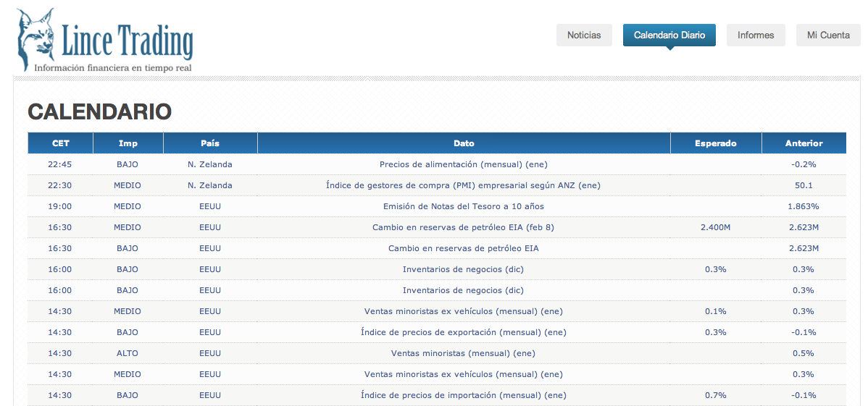This screenshot has width=868, height=406.
Task: Click 'Índice de precios de importación (mensual) (ene)'
Action: point(463,395)
